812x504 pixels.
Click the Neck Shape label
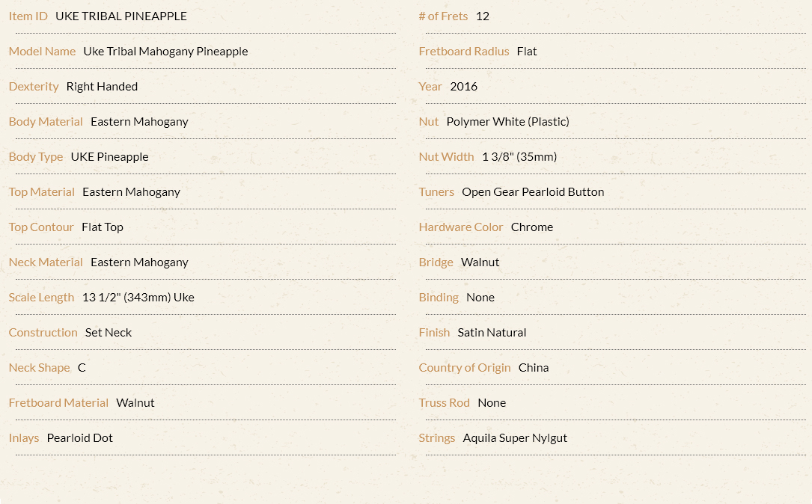40,368
